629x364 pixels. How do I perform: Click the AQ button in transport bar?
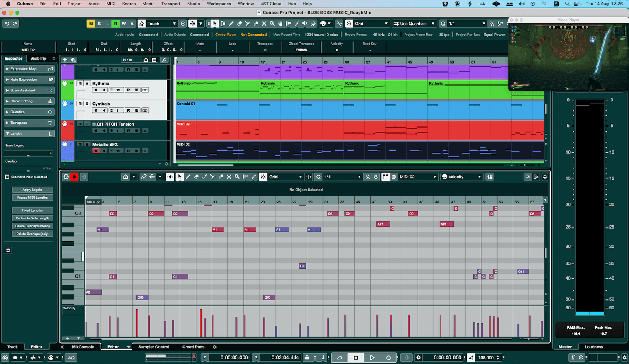click(x=71, y=357)
